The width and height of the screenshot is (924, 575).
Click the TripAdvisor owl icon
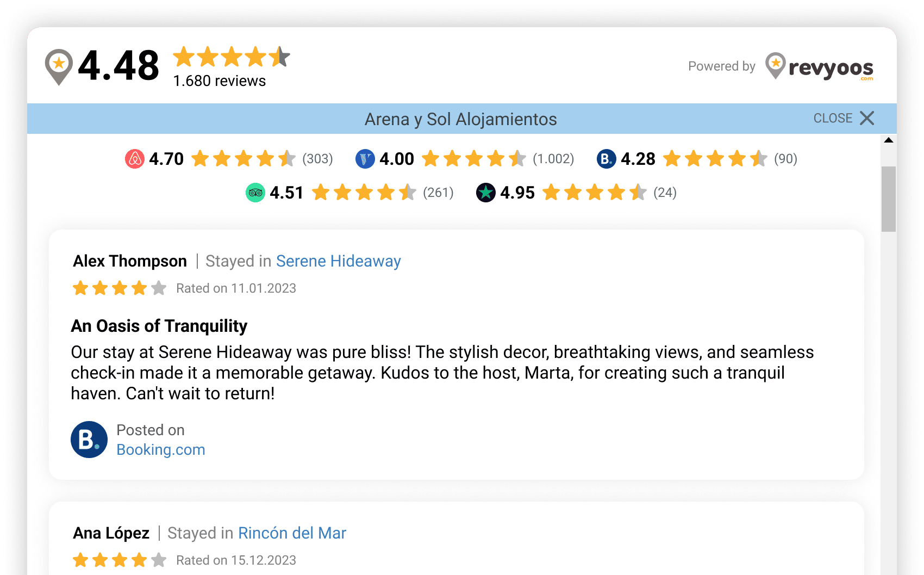(x=254, y=192)
